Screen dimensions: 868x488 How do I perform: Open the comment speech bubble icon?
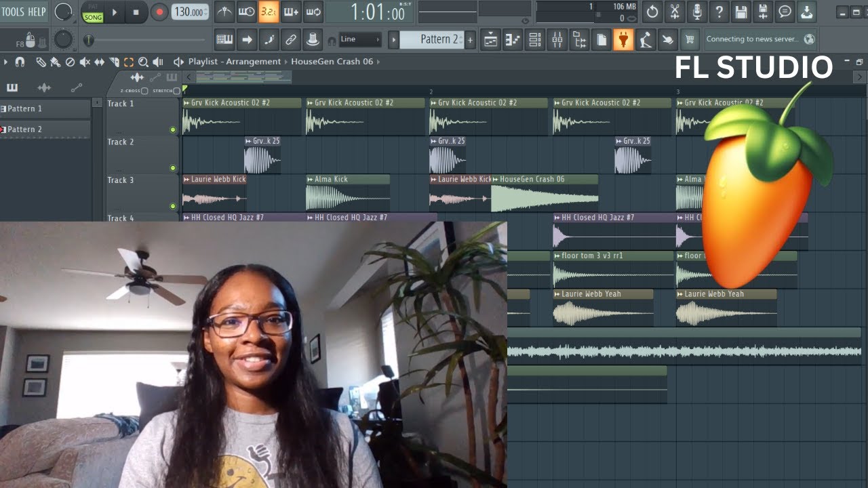[785, 12]
